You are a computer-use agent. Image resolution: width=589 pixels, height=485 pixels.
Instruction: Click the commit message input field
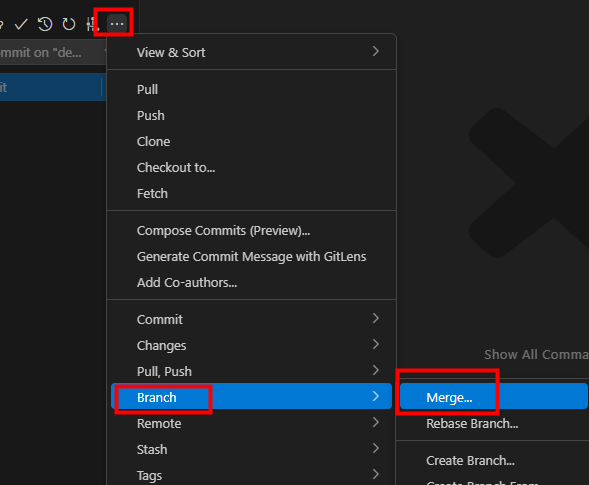[52, 53]
